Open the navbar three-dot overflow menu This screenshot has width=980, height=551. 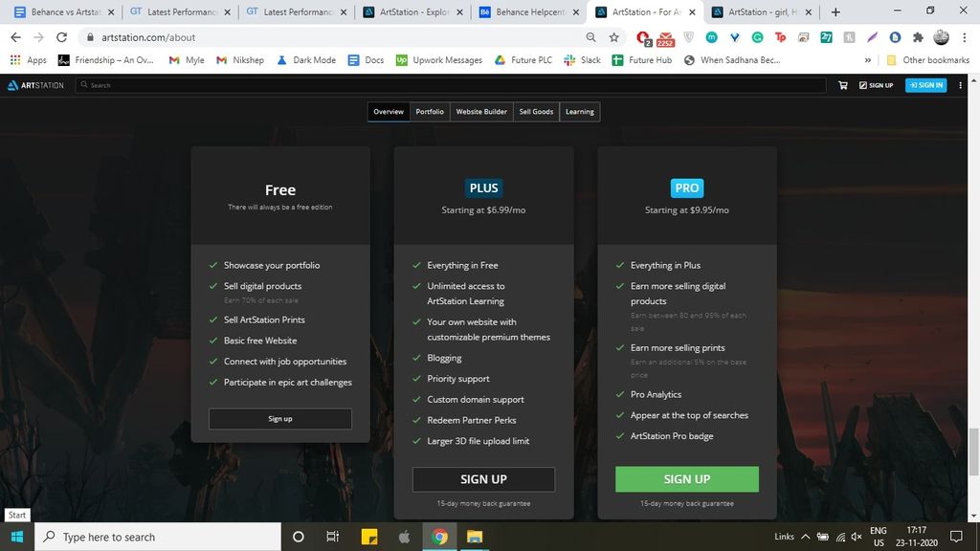tap(960, 85)
